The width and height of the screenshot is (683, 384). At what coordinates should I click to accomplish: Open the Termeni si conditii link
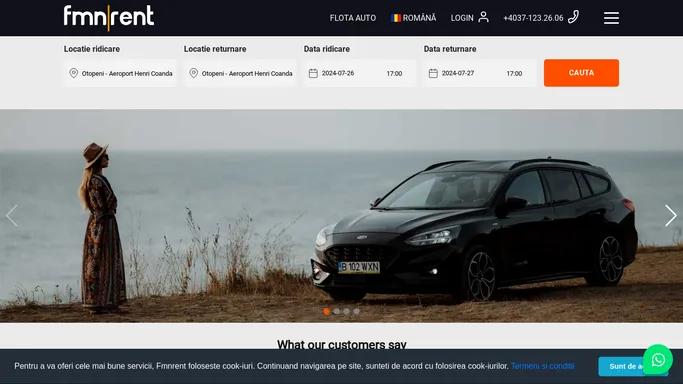543,366
